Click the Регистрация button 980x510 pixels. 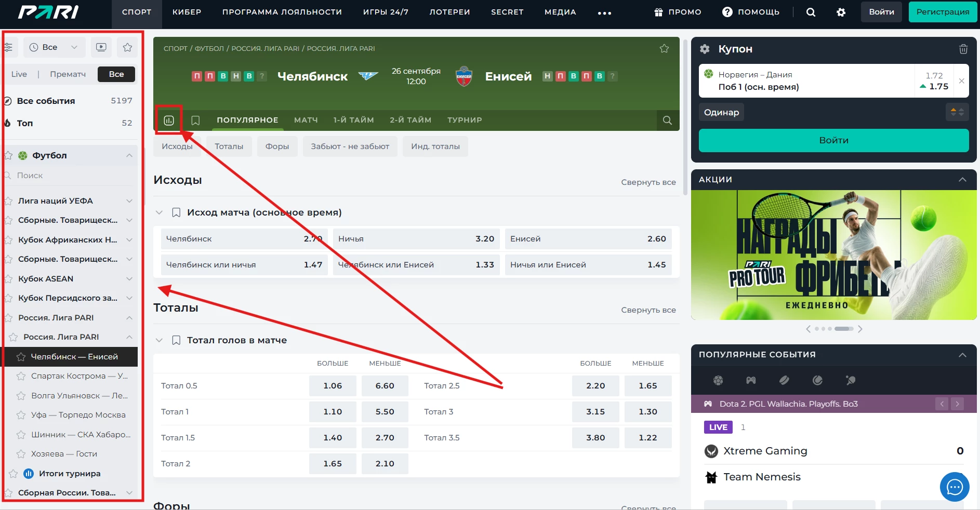point(943,12)
